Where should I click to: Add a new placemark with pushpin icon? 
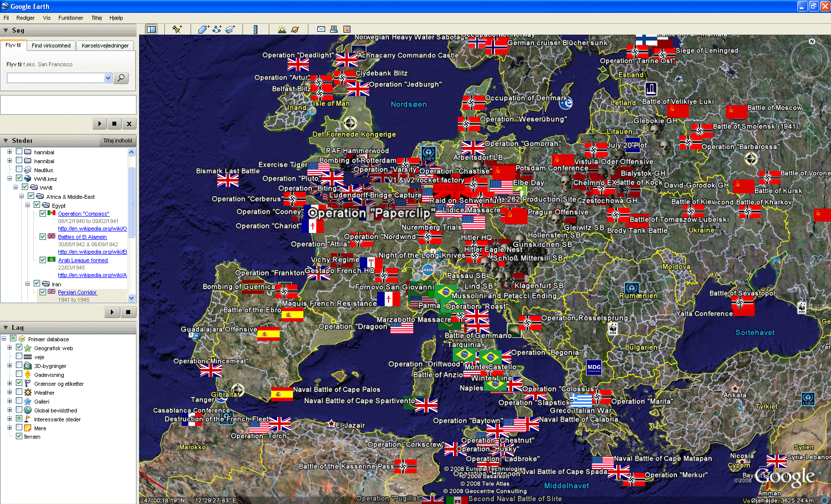[x=177, y=29]
